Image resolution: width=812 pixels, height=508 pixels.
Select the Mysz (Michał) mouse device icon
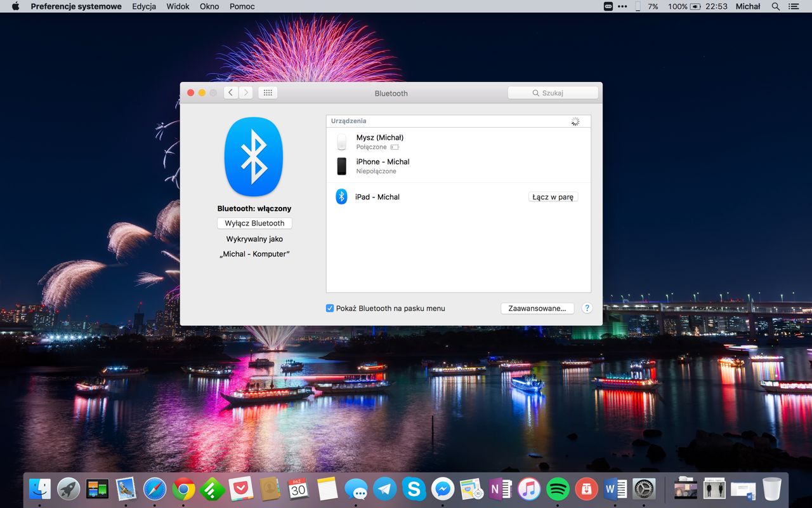341,142
